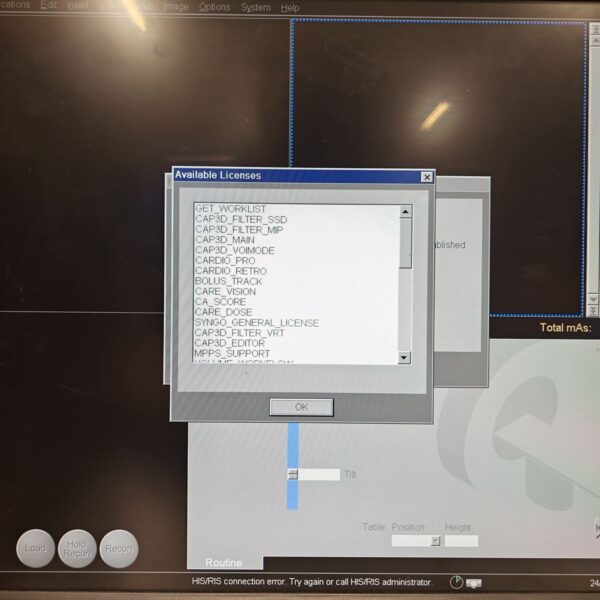
Task: Select CARDIO_PRO license entry
Action: pyautogui.click(x=225, y=261)
